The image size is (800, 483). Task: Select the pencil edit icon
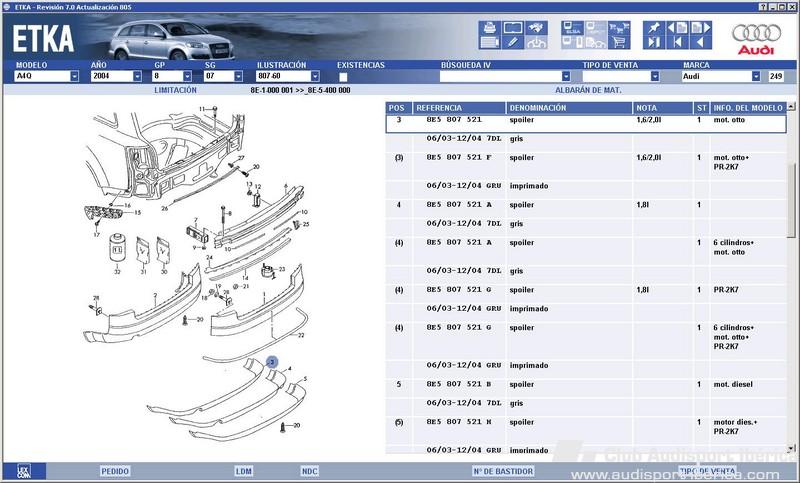pyautogui.click(x=512, y=42)
